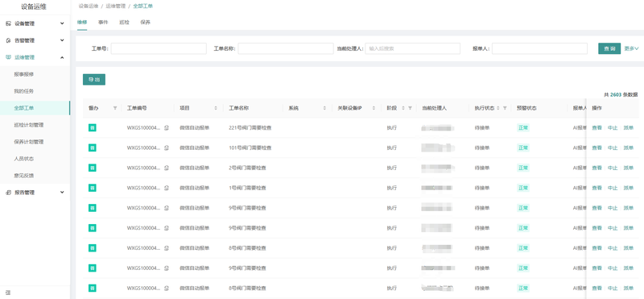This screenshot has width=644, height=299.
Task: Click 待接单 status in 101号阀门 row
Action: click(481, 147)
